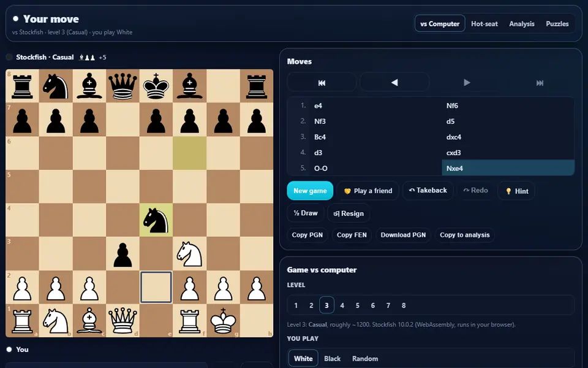Choose to play White
This screenshot has height=368, width=588.
click(303, 359)
